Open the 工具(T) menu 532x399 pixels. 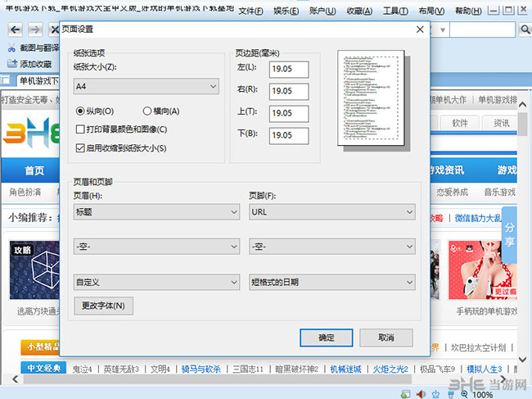[395, 11]
